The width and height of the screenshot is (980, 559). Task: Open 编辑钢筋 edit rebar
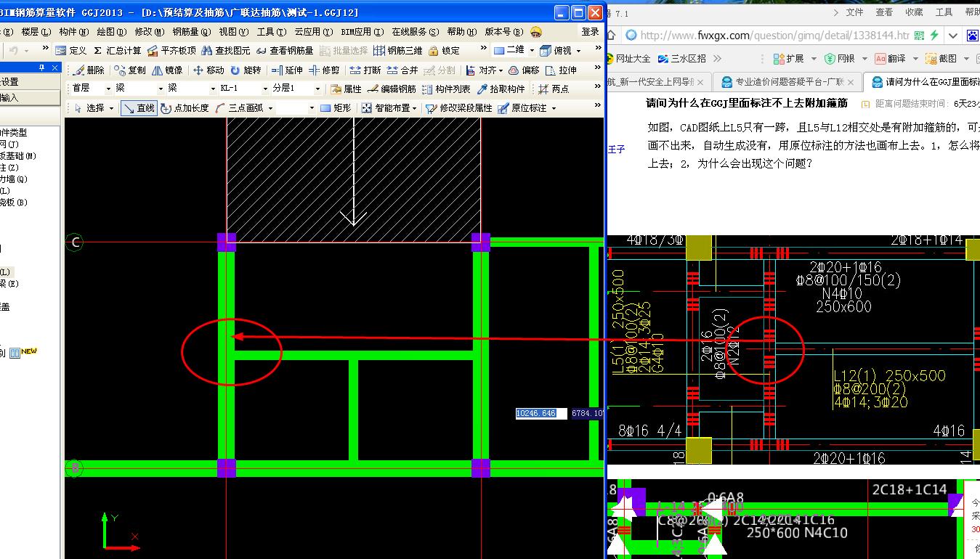click(x=392, y=89)
